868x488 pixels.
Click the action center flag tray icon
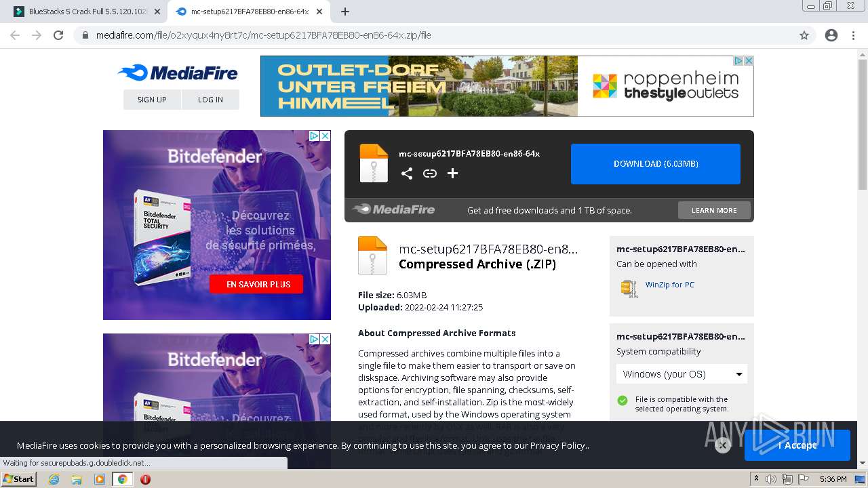803,479
